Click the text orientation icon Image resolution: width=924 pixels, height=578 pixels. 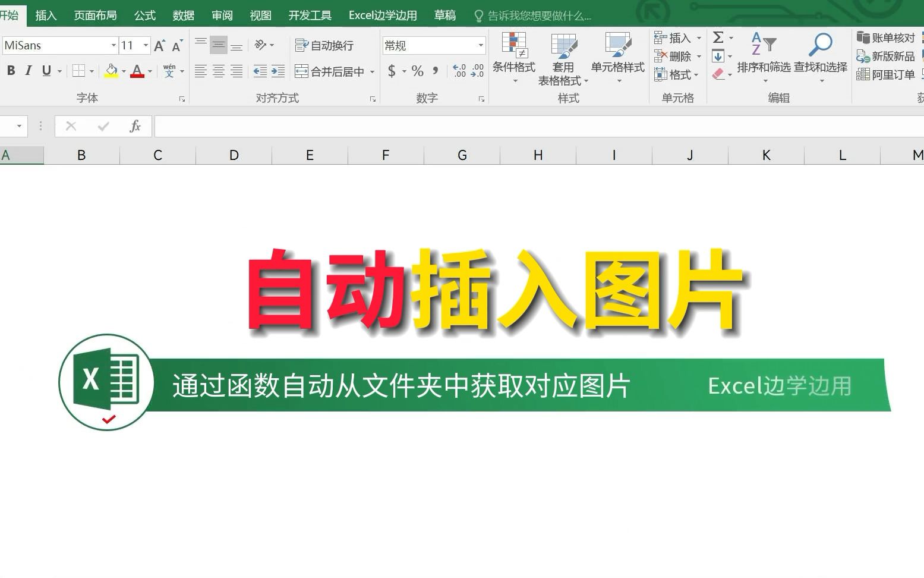click(x=261, y=45)
